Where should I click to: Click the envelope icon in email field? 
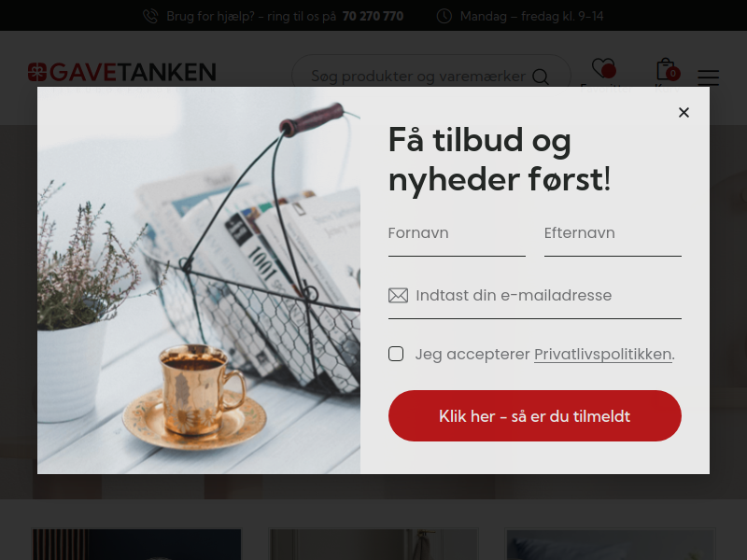(x=398, y=296)
